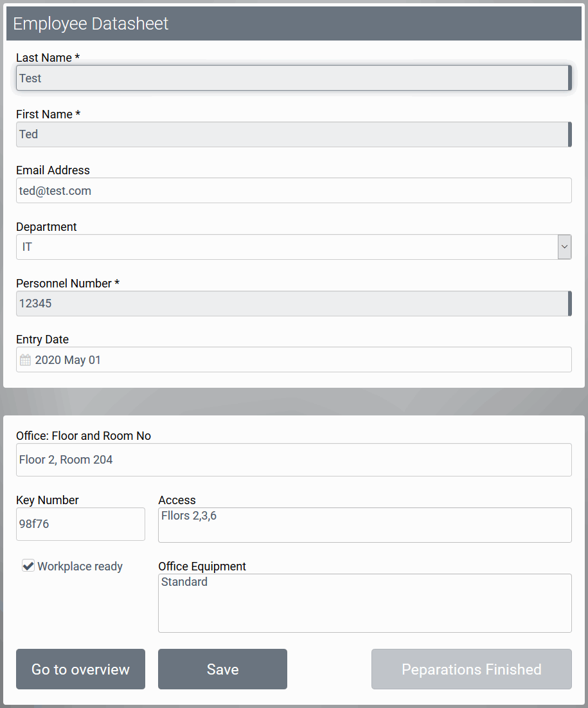Click inside the Office Equipment text area
The width and height of the screenshot is (588, 708).
click(x=364, y=603)
